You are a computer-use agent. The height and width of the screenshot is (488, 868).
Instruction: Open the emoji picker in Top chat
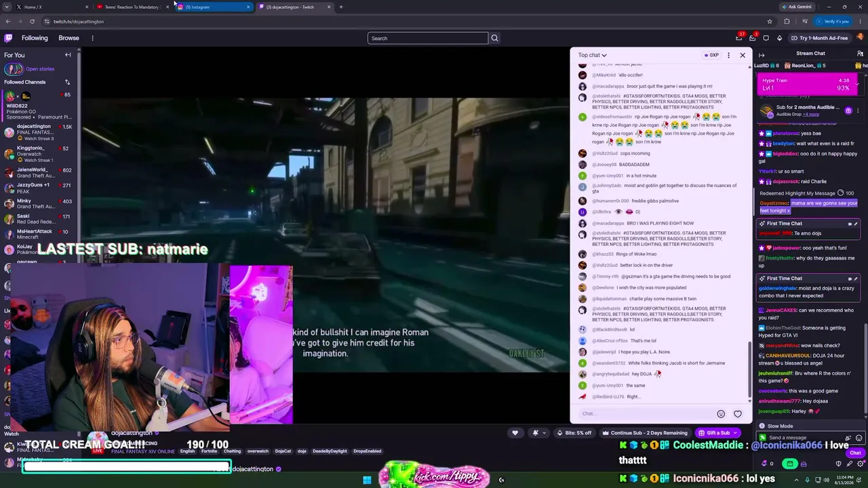(721, 413)
